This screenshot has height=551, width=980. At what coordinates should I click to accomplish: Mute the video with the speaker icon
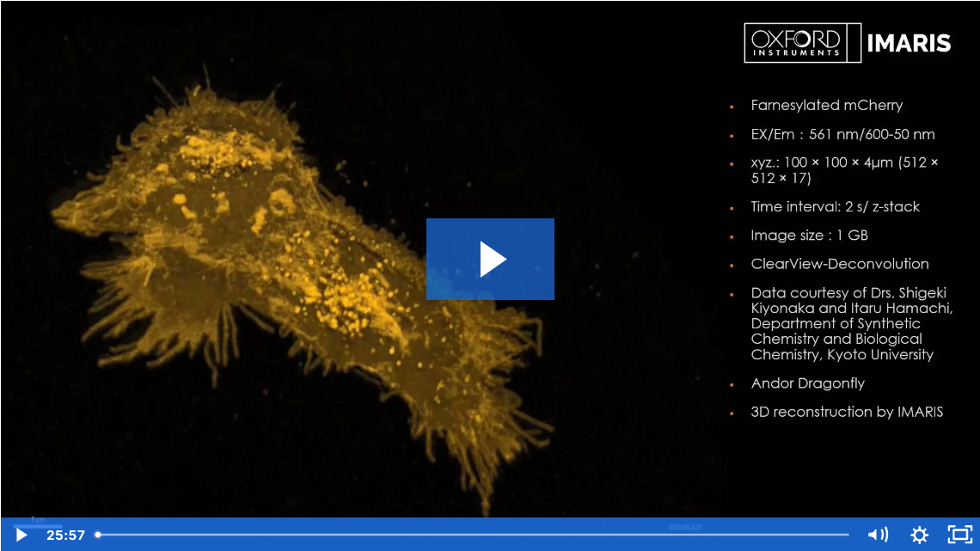click(877, 535)
